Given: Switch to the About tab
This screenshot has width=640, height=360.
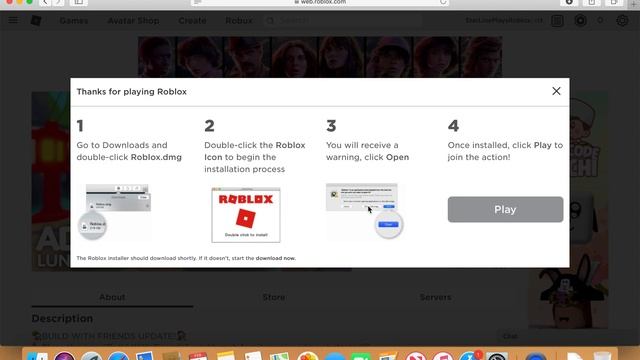Looking at the screenshot, I should 112,297.
